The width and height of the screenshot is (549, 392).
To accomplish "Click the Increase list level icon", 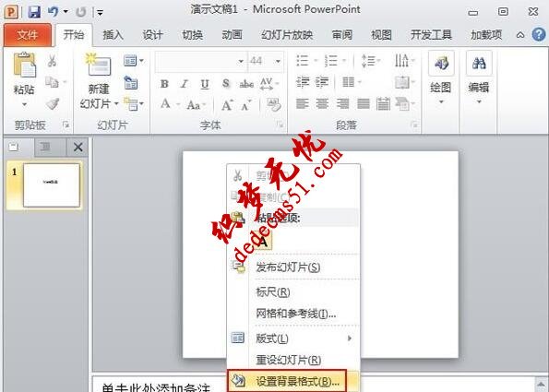I will (322, 82).
